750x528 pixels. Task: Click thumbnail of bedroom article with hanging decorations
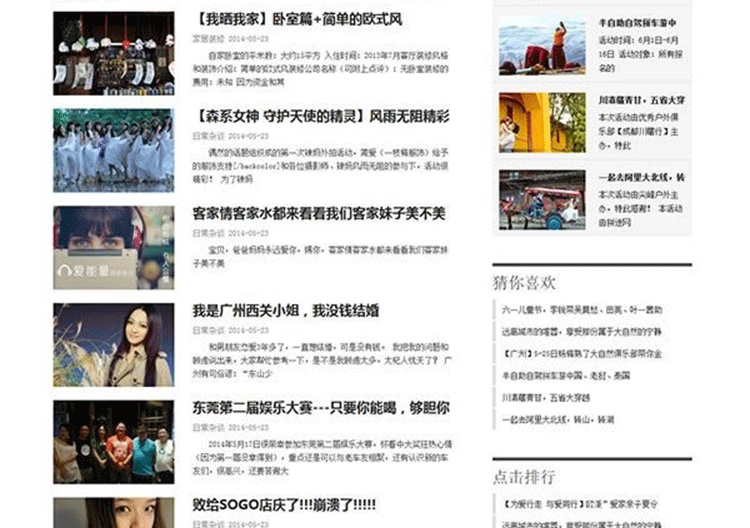point(114,54)
